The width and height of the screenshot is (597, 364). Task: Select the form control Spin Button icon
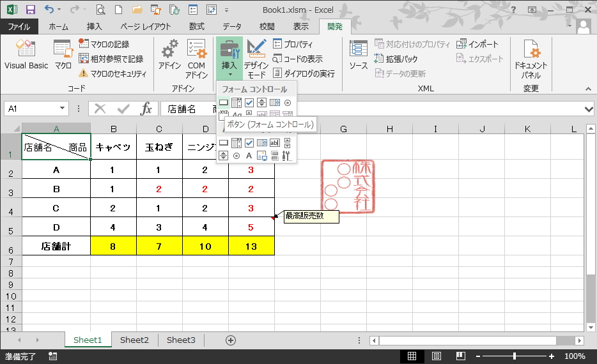click(x=261, y=103)
